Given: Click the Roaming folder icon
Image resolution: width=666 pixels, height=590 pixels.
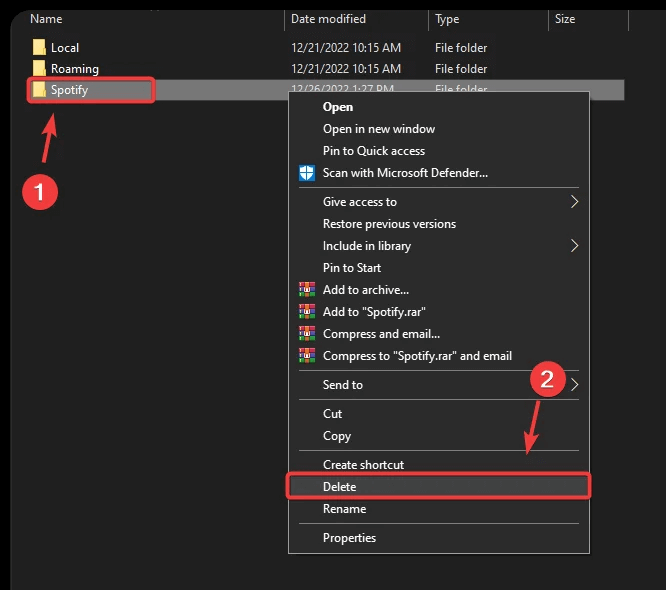Looking at the screenshot, I should click(39, 69).
